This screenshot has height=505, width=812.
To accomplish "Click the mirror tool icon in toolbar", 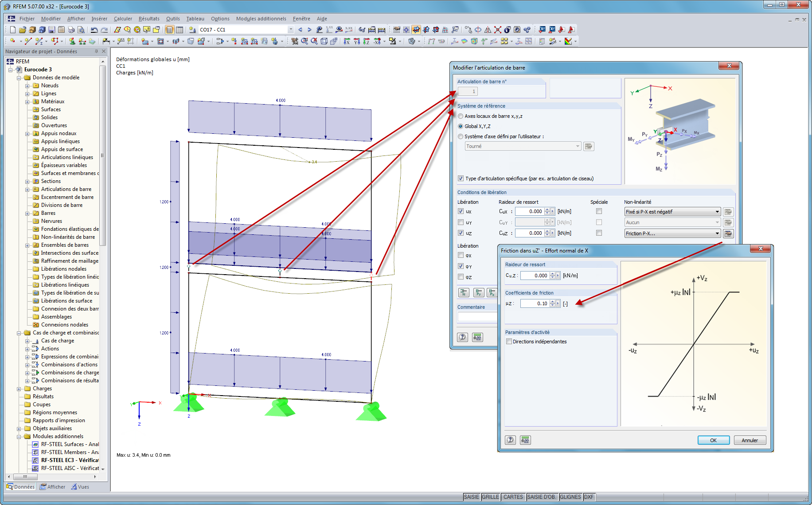I will pyautogui.click(x=488, y=30).
